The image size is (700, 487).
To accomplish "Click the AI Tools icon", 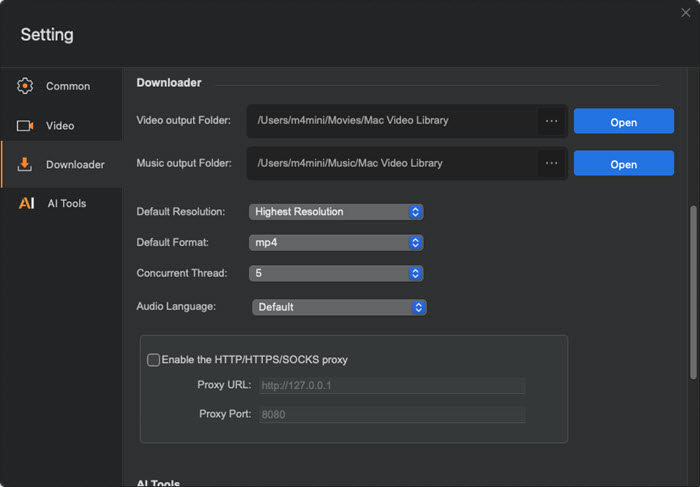I will [x=26, y=204].
